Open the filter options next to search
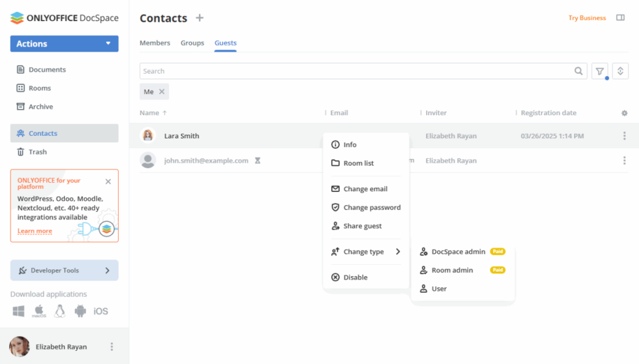Image resolution: width=639 pixels, height=364 pixels. pos(599,70)
